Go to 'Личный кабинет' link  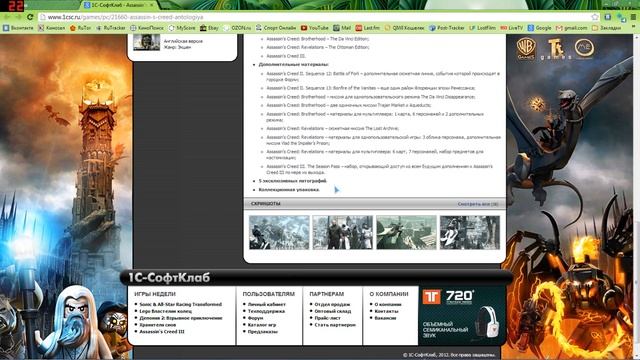point(267,304)
